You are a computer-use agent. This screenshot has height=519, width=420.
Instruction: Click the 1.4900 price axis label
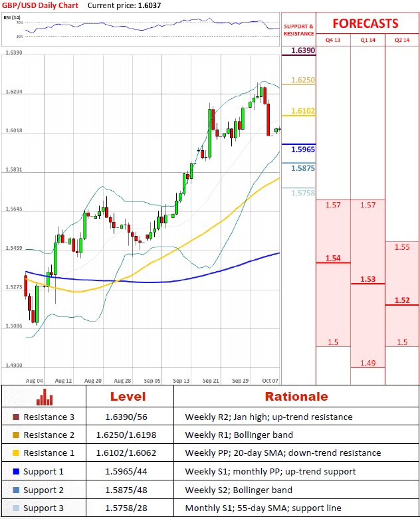coord(13,365)
